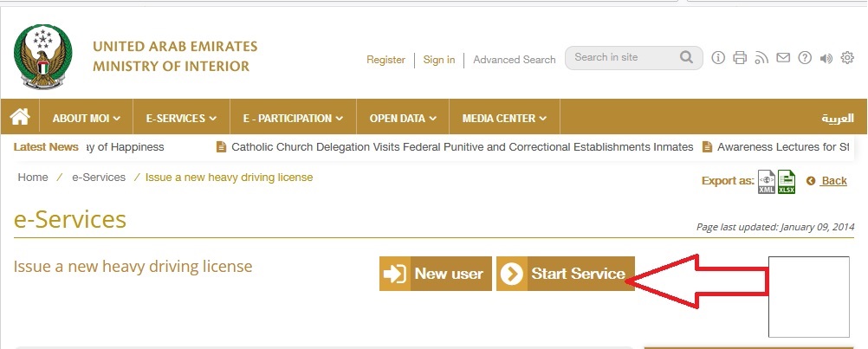The height and width of the screenshot is (349, 868).
Task: Click the envelope email icon
Action: click(783, 59)
